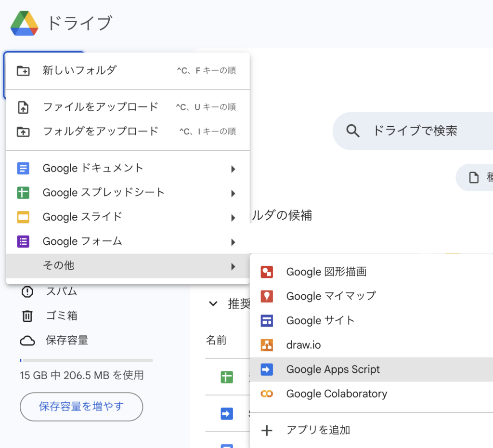493x448 pixels.
Task: Open スパム in sidebar
Action: [62, 291]
